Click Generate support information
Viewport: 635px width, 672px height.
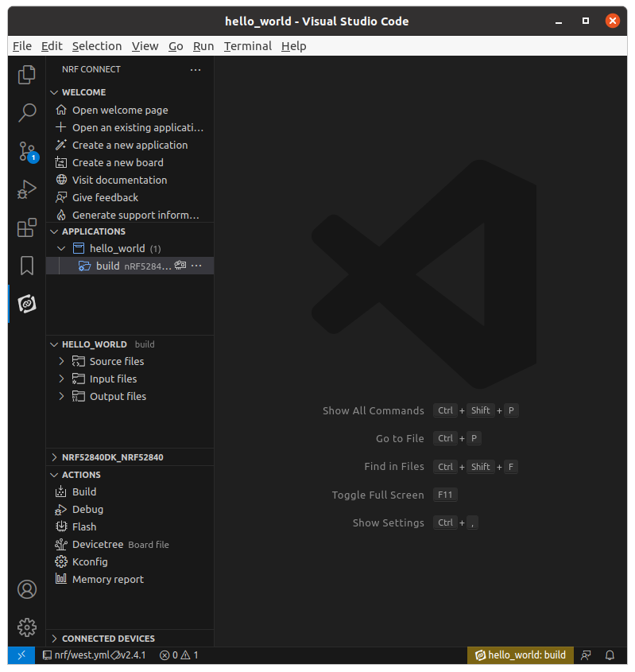click(x=130, y=216)
